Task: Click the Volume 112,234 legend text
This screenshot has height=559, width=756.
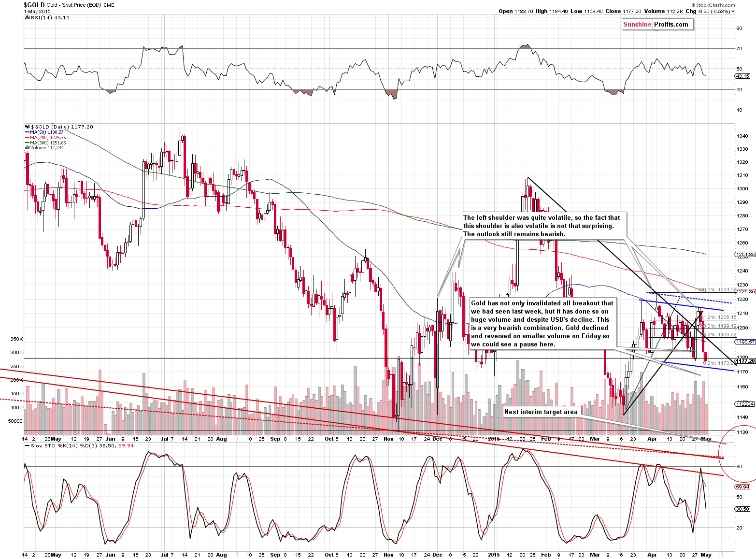Action: click(x=47, y=148)
